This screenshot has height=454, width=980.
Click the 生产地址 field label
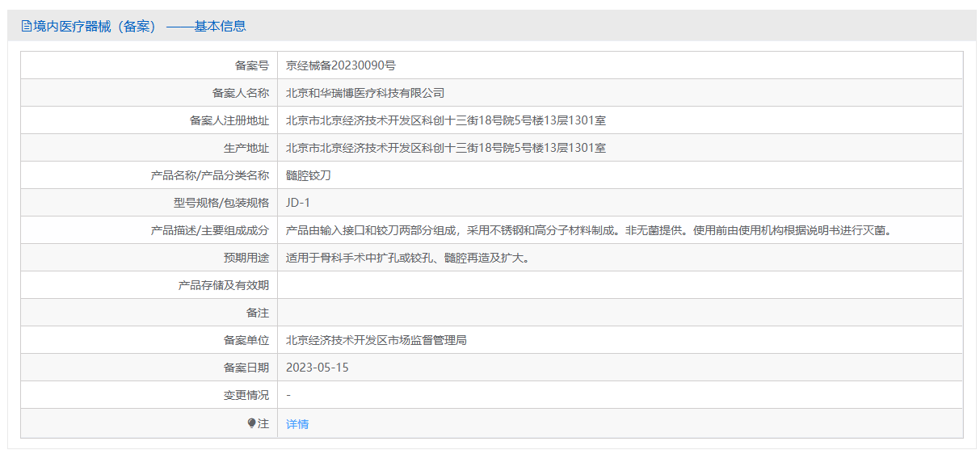pos(246,148)
